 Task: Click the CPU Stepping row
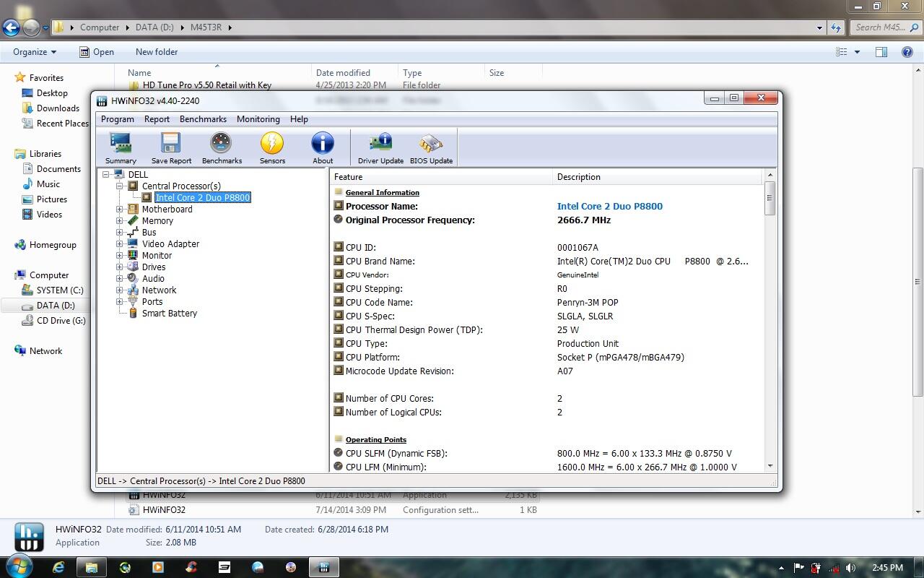(x=547, y=288)
